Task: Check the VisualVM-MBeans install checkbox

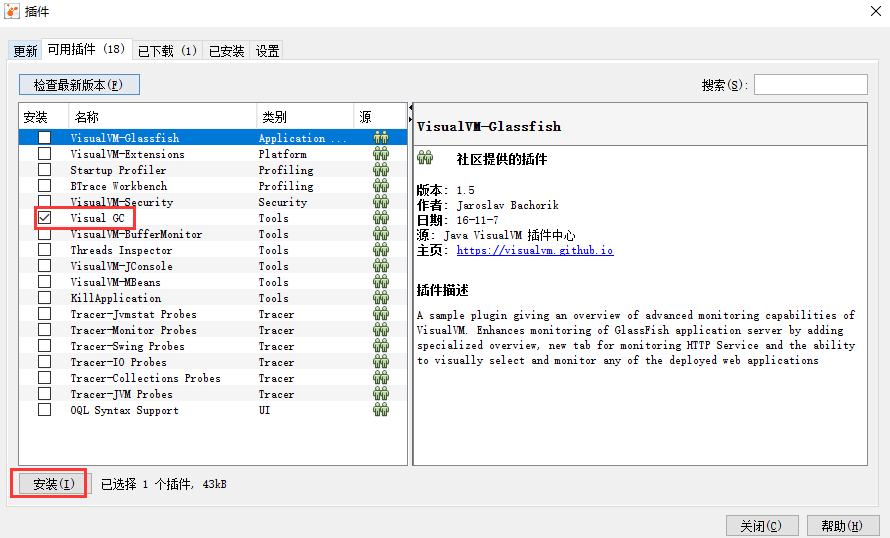Action: pos(44,281)
